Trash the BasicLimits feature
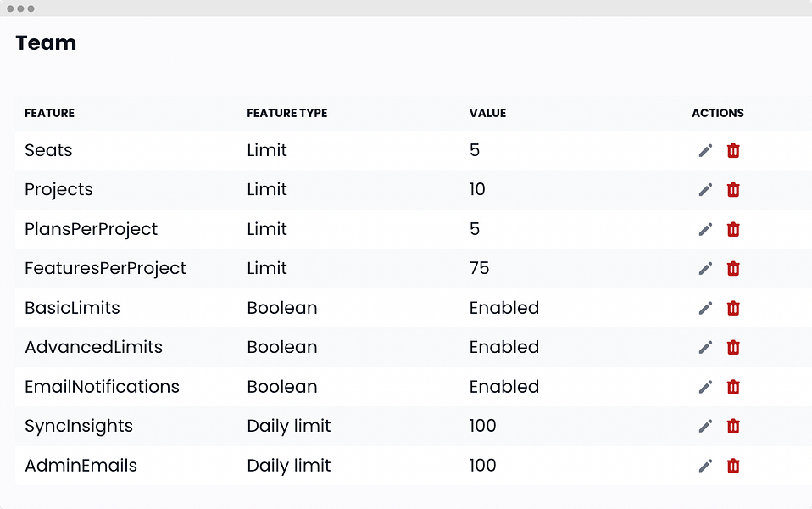The width and height of the screenshot is (812, 509). (x=733, y=309)
